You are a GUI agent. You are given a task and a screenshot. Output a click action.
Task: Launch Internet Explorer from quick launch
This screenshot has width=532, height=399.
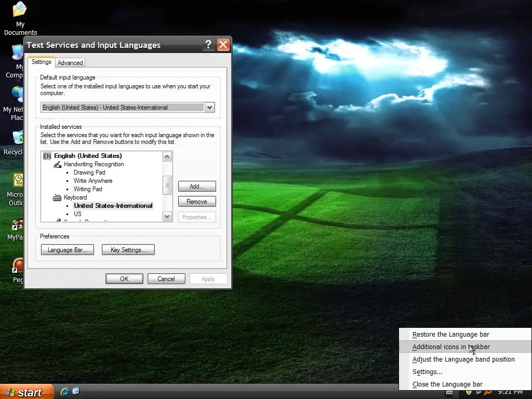point(64,391)
